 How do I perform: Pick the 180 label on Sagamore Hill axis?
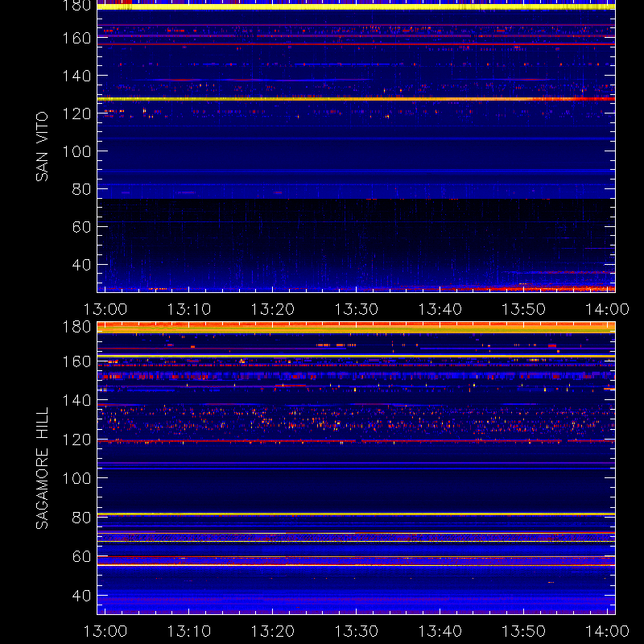click(x=76, y=327)
